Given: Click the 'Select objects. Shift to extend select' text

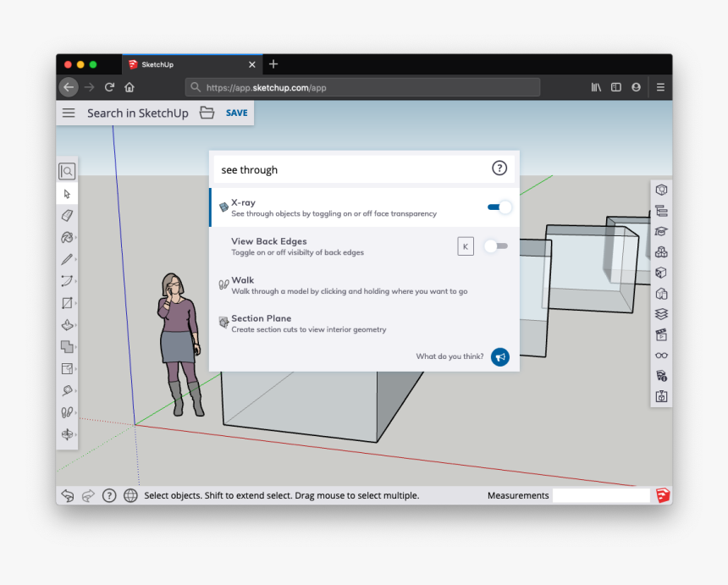Looking at the screenshot, I should [x=281, y=495].
